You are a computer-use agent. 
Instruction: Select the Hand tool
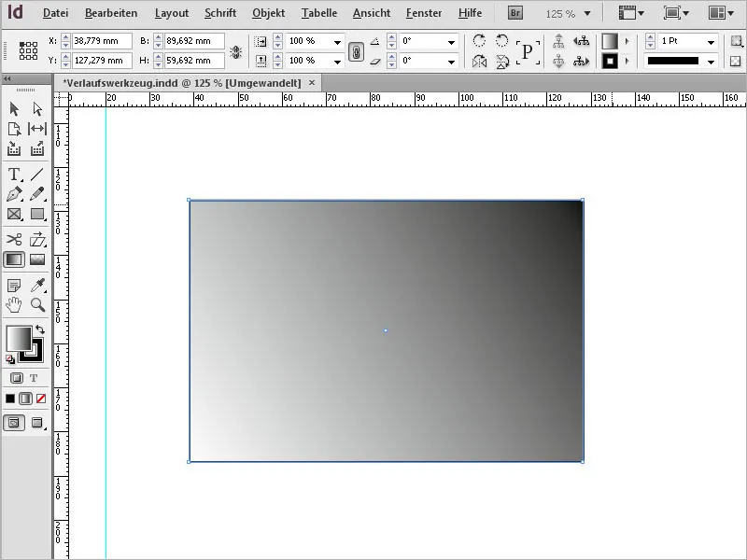[14, 305]
